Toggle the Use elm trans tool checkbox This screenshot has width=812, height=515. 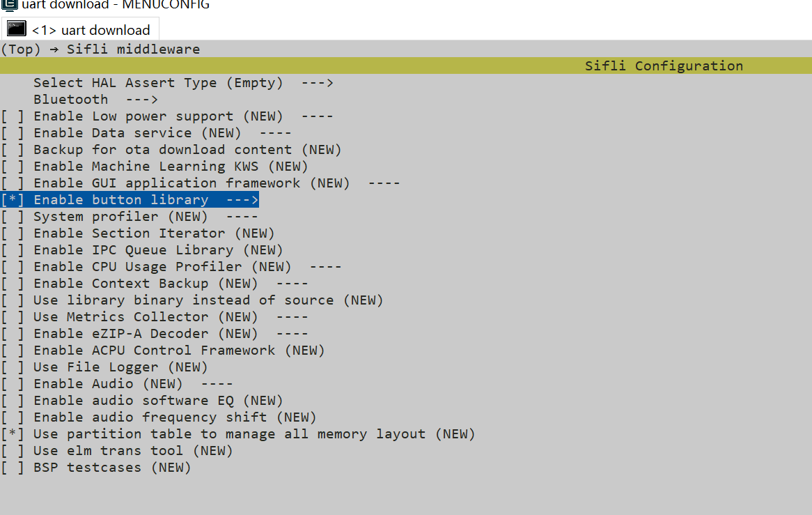pyautogui.click(x=13, y=451)
